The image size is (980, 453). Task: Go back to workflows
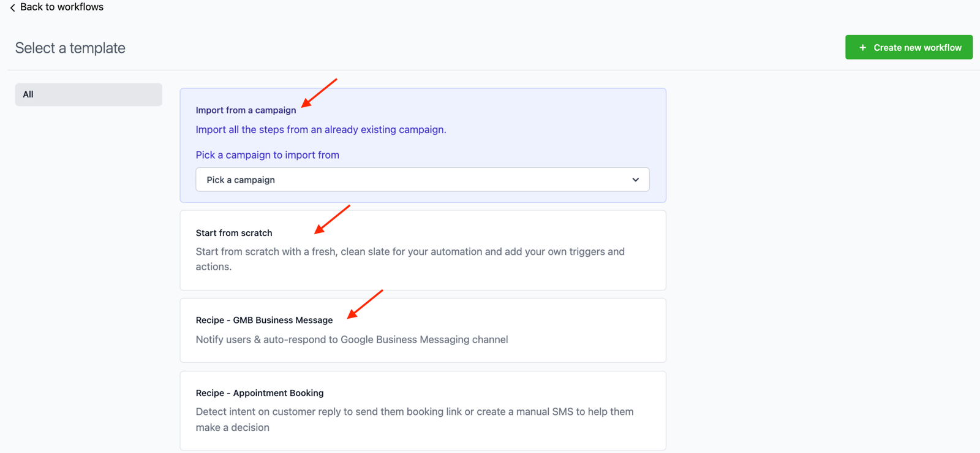(x=61, y=7)
